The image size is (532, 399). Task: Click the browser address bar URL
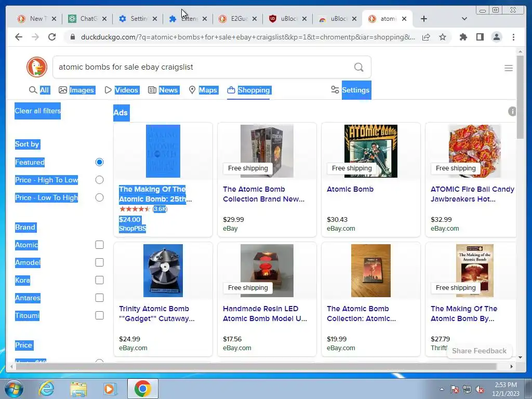point(248,37)
